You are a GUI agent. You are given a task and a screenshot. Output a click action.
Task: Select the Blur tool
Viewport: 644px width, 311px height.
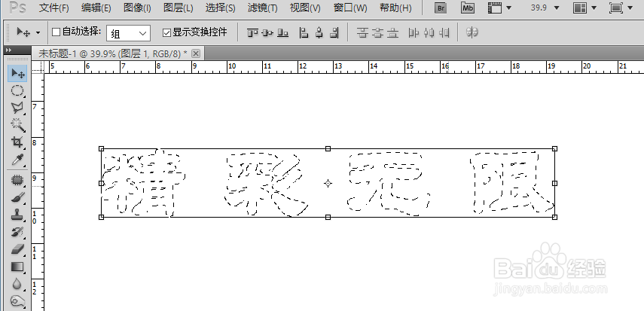click(x=17, y=284)
